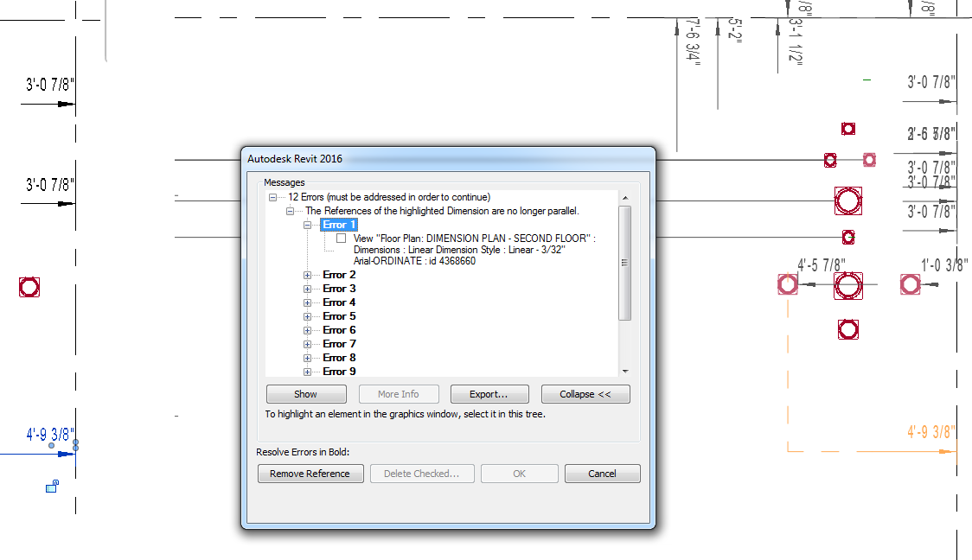
Task: Select Error 6 label in the tree
Action: coord(339,330)
